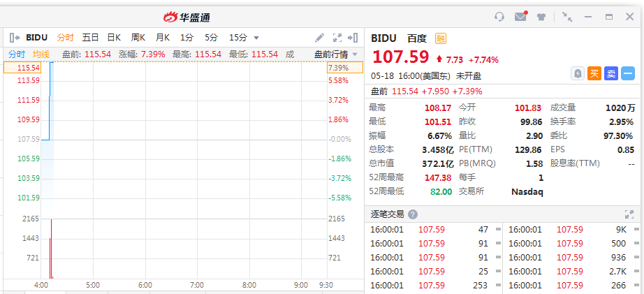Select the pencil drawing tool
This screenshot has height=294, width=644.
pos(319,38)
